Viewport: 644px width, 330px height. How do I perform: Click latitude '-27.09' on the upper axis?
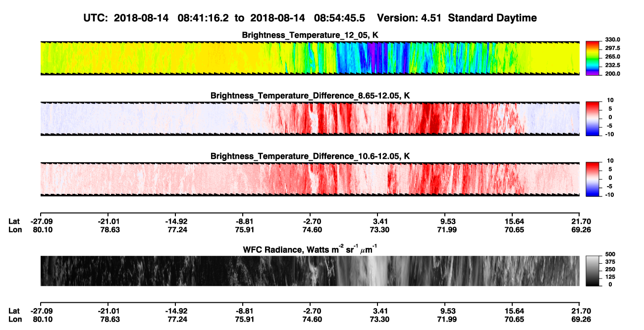[x=42, y=222]
